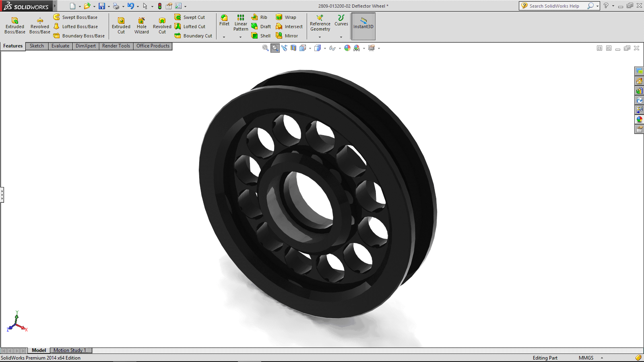Choose Boundary Boss/Base
The width and height of the screenshot is (644, 362).
click(79, 36)
